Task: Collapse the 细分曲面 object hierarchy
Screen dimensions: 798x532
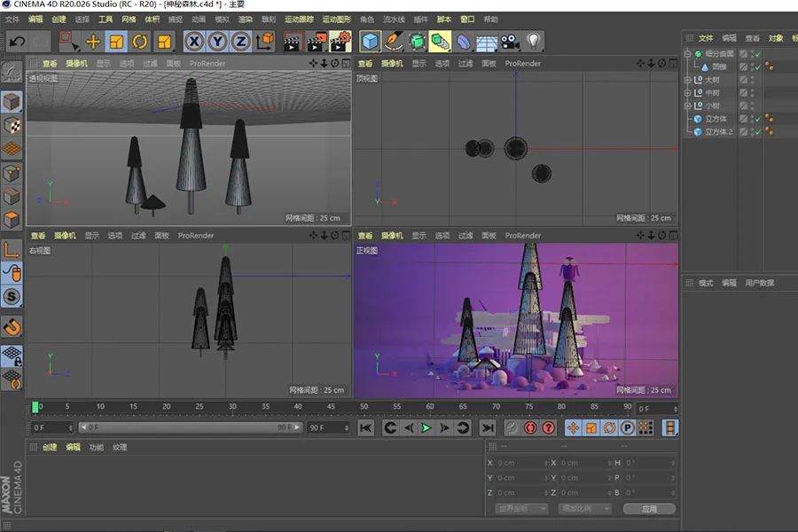Action: pos(687,54)
